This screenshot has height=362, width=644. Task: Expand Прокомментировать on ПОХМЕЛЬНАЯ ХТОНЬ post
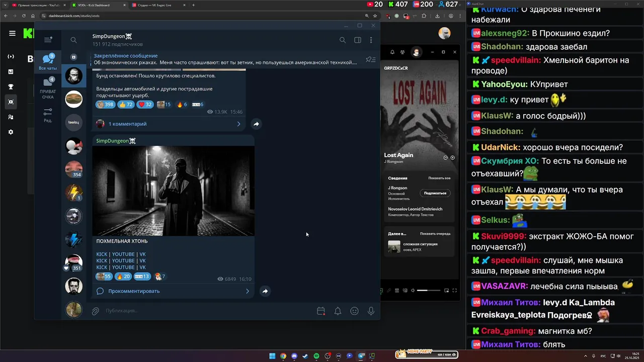tap(174, 291)
